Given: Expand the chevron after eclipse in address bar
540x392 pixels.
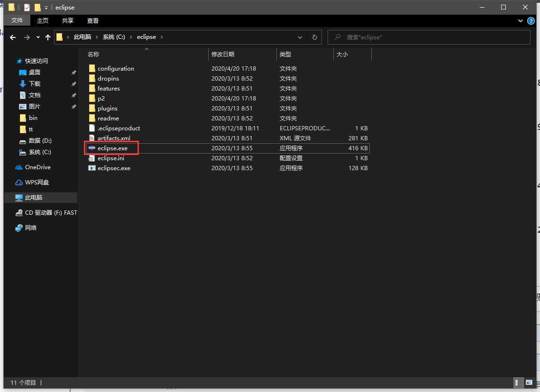Looking at the screenshot, I should pos(162,37).
